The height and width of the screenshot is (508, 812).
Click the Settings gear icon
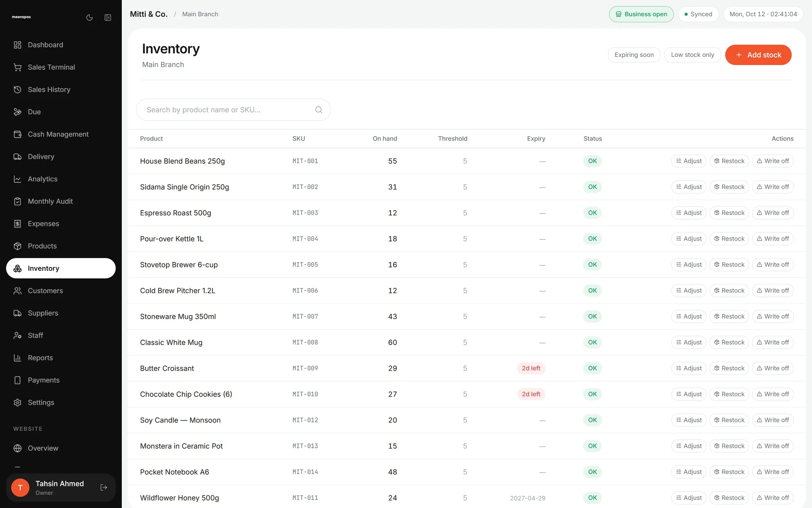[17, 402]
